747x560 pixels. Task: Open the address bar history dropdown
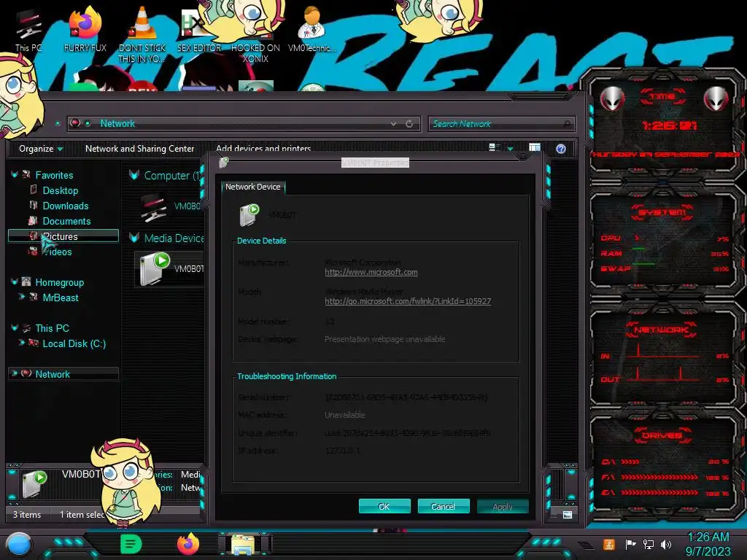[393, 124]
